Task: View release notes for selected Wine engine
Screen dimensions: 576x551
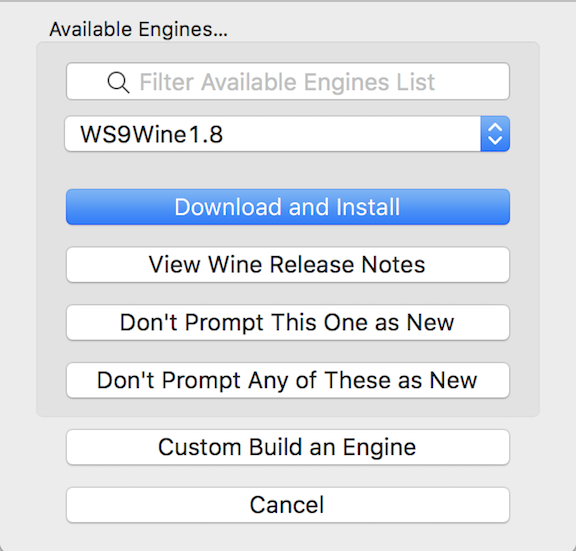Action: [288, 264]
